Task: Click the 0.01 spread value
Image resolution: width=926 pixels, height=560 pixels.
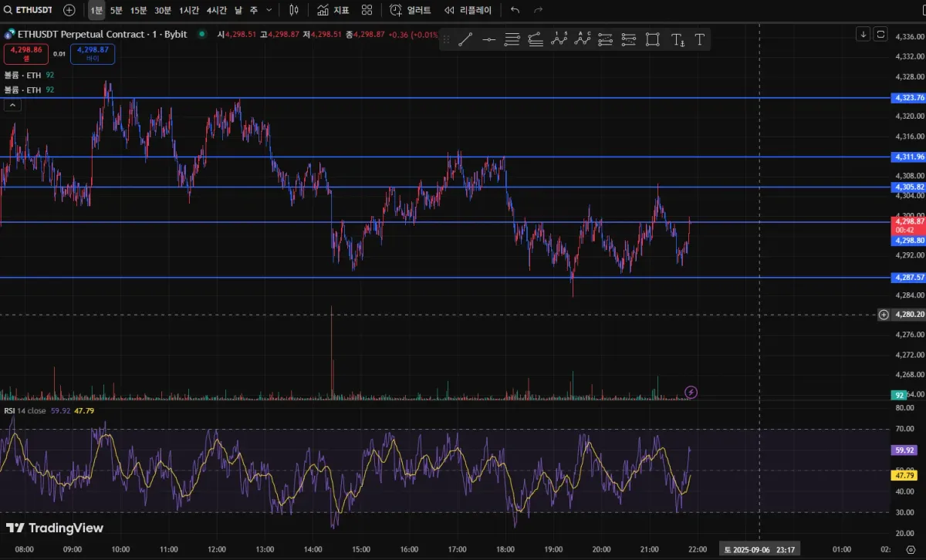Action: click(59, 54)
